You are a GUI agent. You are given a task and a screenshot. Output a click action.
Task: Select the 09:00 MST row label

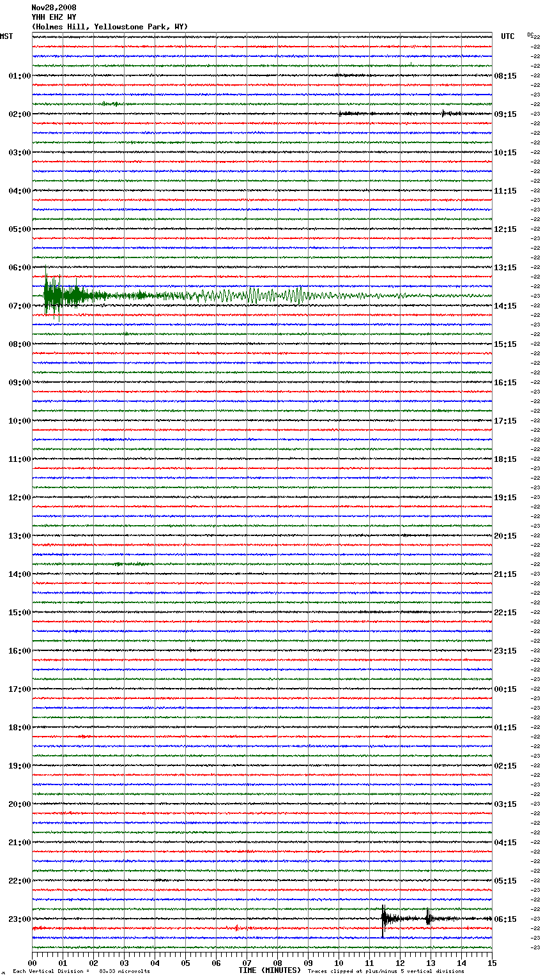click(x=20, y=383)
